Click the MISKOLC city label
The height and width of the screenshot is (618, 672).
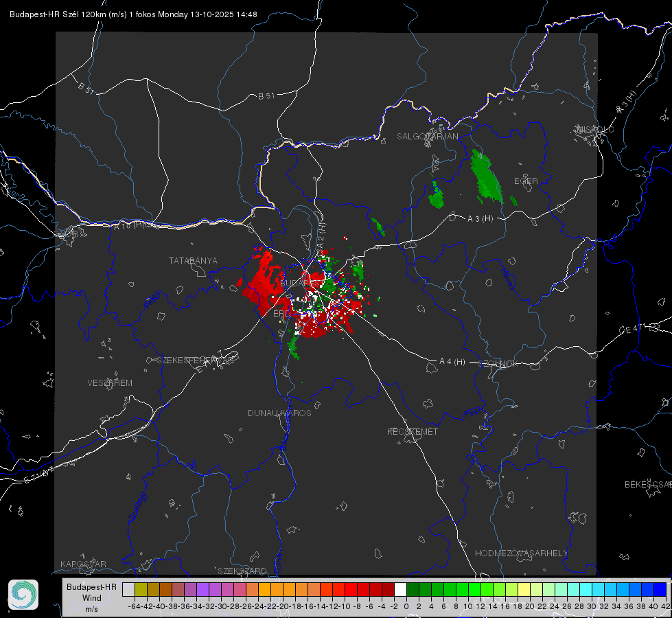pyautogui.click(x=595, y=129)
